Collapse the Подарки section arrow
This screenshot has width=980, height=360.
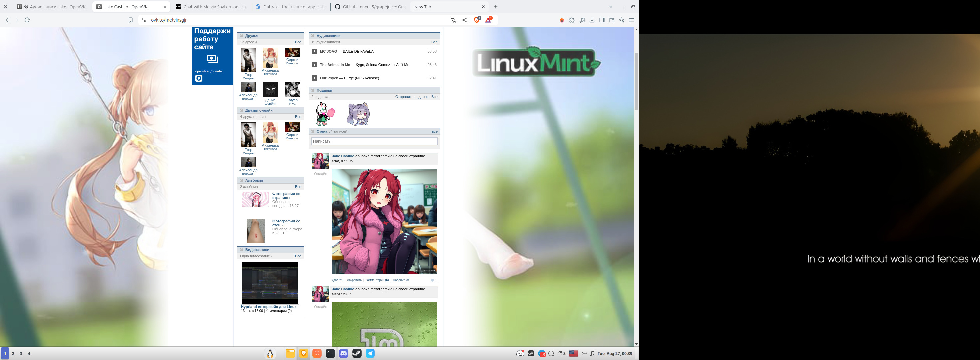tap(312, 91)
